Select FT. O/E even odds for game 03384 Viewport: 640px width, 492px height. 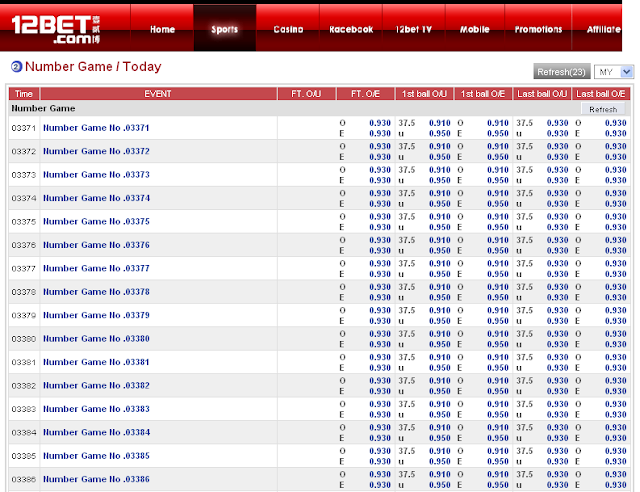click(x=380, y=438)
